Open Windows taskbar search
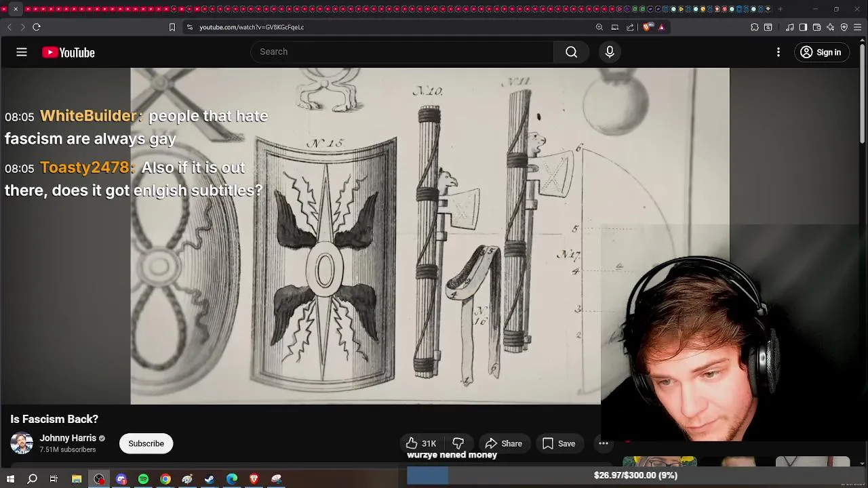The width and height of the screenshot is (868, 488). click(32, 479)
